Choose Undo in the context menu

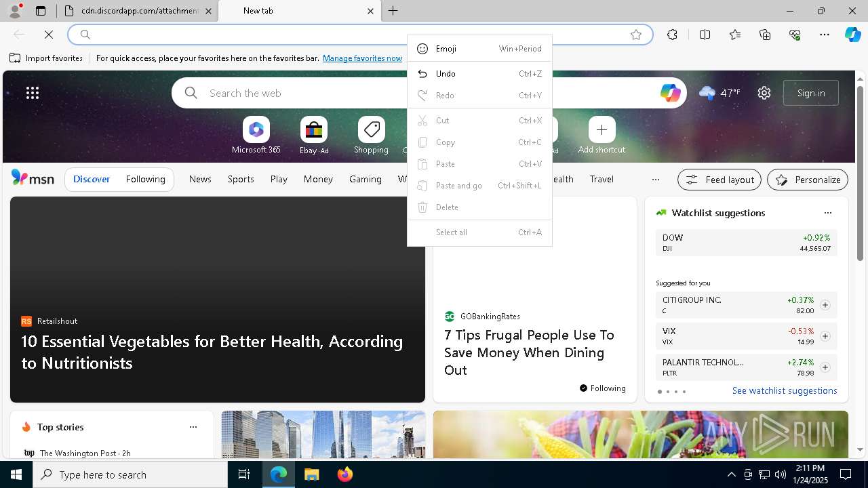479,74
